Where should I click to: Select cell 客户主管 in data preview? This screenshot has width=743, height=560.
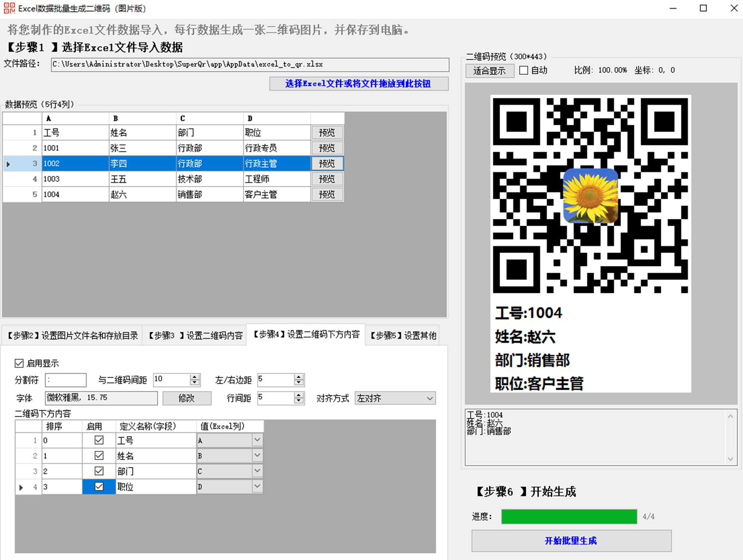276,194
